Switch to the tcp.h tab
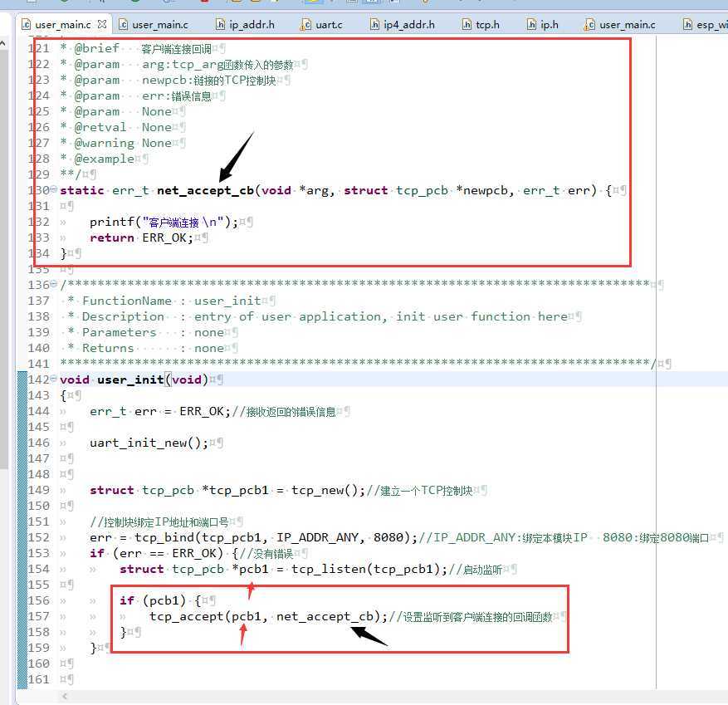 click(x=481, y=24)
